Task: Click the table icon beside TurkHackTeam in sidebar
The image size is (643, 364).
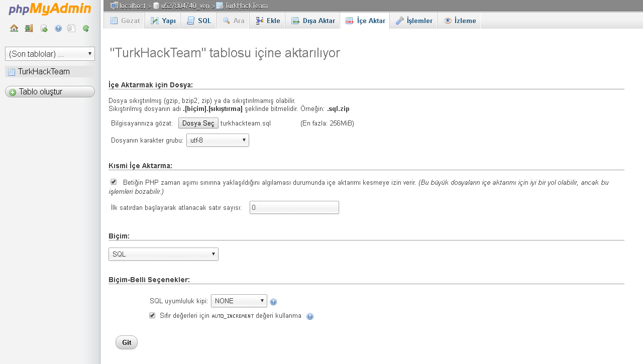Action: 12,72
